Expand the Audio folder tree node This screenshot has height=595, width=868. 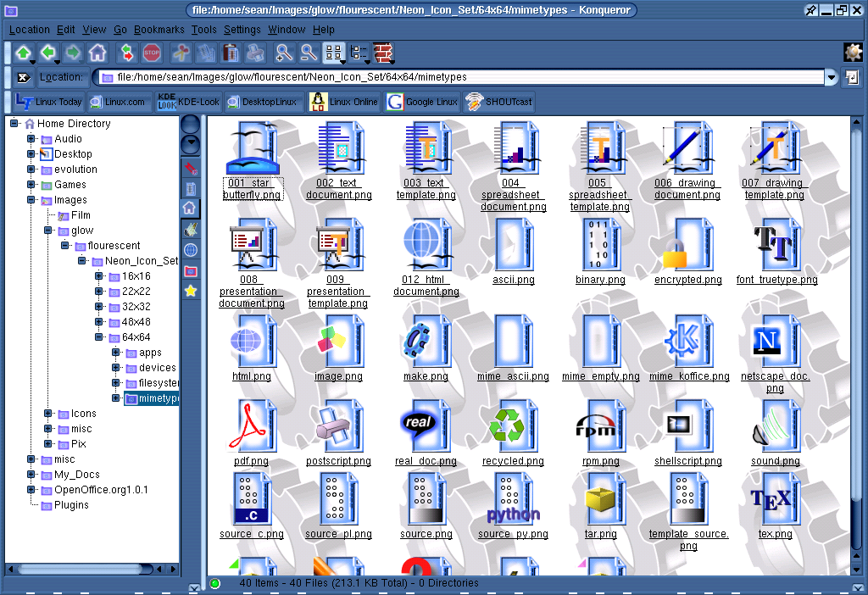coord(31,139)
